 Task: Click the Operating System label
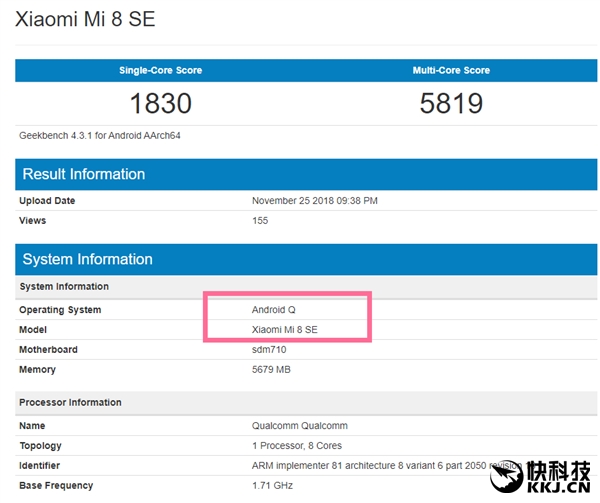pos(60,309)
